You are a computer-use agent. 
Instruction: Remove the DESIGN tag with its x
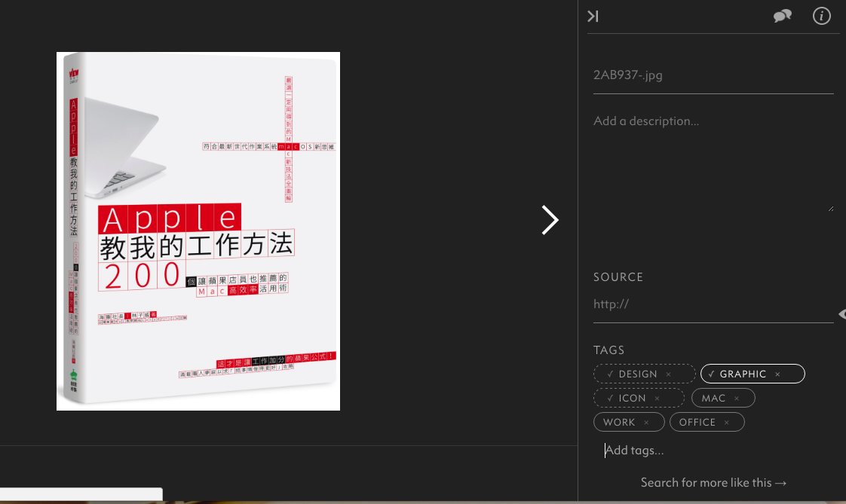coord(669,374)
